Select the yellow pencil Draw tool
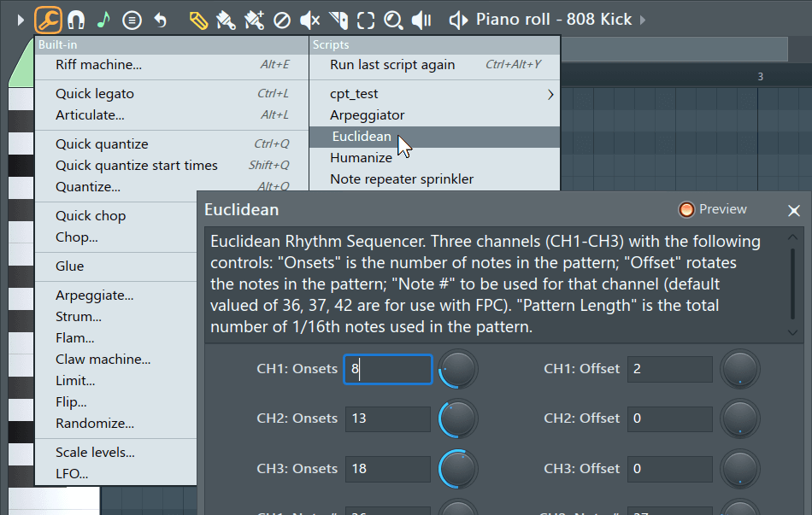 [x=198, y=19]
